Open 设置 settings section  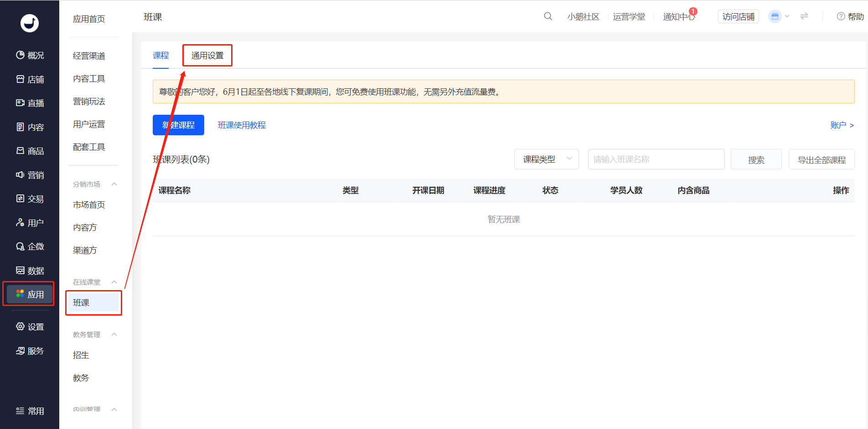tap(30, 327)
